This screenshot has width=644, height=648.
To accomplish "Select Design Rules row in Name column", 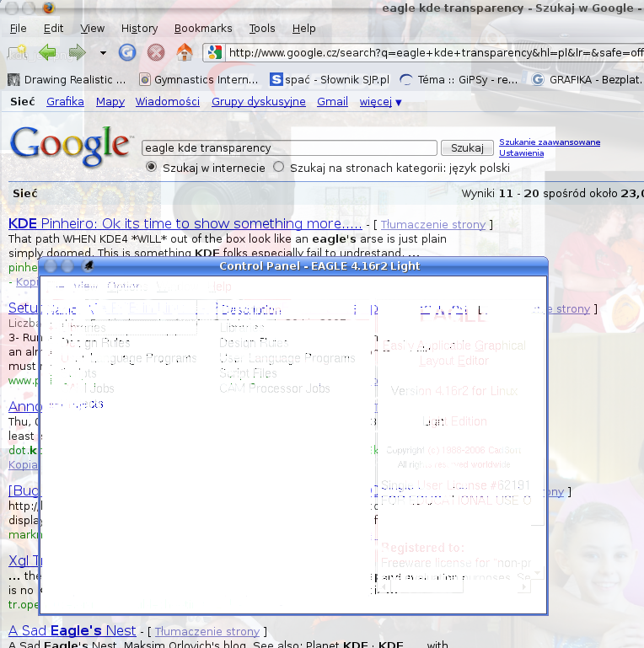I will [x=96, y=343].
